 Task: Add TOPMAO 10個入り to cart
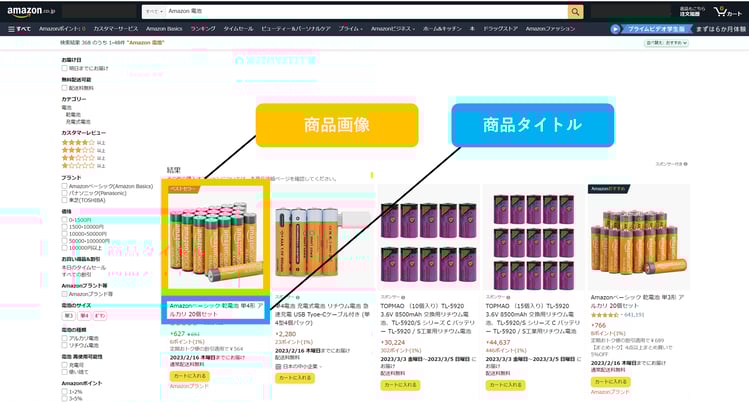400,385
